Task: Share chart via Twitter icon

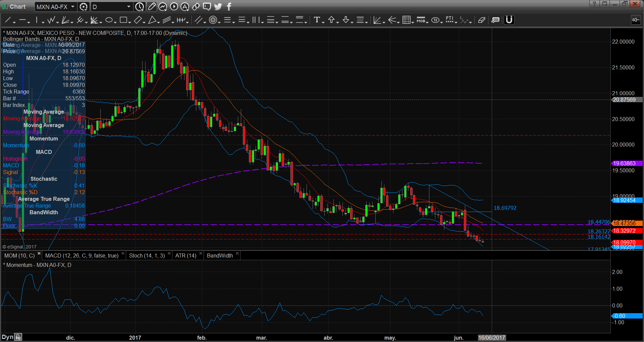Action: point(218,7)
